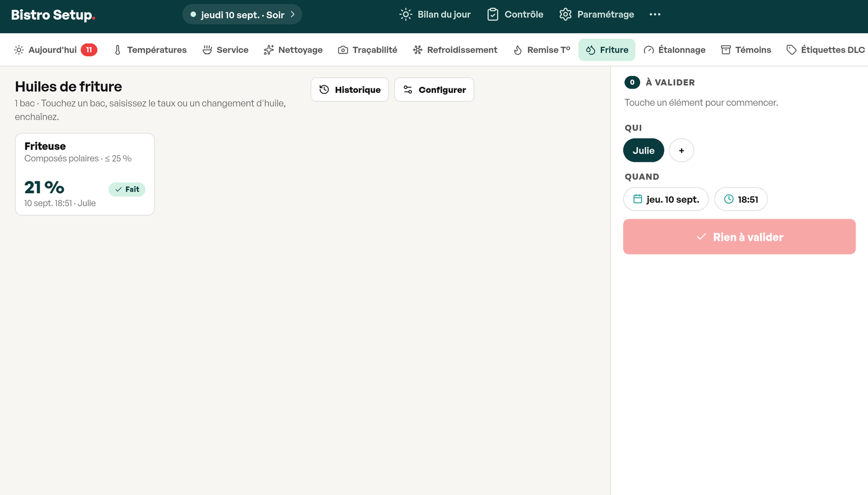The width and height of the screenshot is (868, 495).
Task: Open the jeu. 10 sept. date picker
Action: coord(666,199)
